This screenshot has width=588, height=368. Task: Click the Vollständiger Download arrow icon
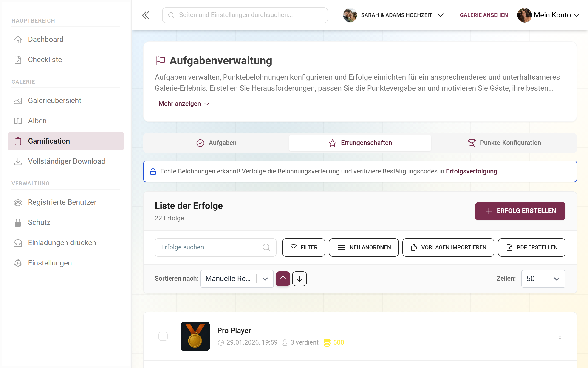click(x=18, y=161)
